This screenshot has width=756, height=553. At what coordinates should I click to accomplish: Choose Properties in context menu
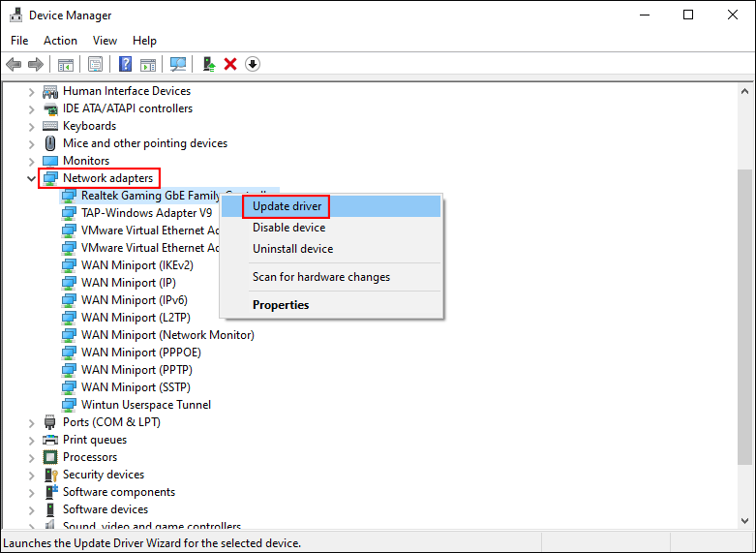coord(331,305)
